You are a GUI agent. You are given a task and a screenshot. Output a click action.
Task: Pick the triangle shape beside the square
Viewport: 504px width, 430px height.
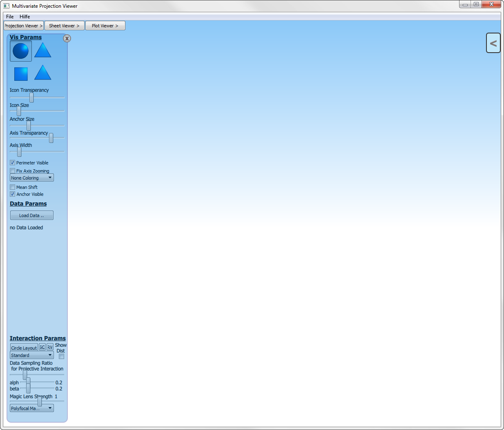tap(42, 73)
